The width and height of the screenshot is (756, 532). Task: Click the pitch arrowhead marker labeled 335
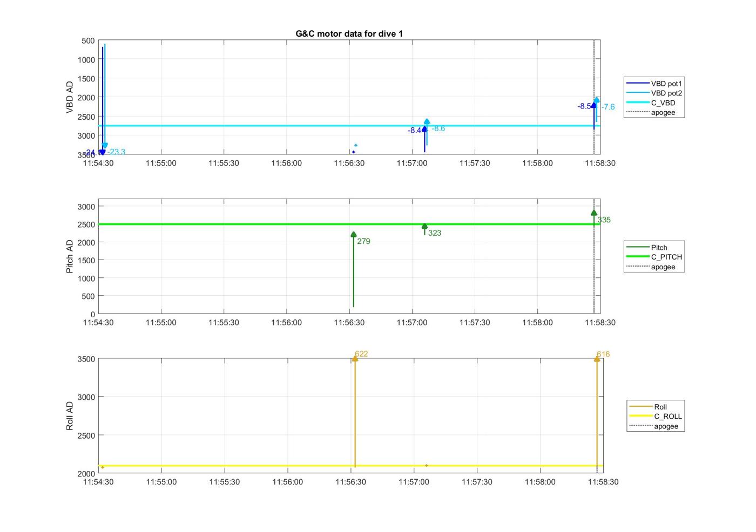tap(594, 213)
